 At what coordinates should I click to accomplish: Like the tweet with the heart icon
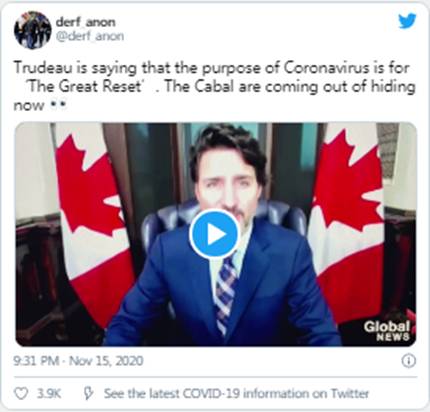(21, 394)
